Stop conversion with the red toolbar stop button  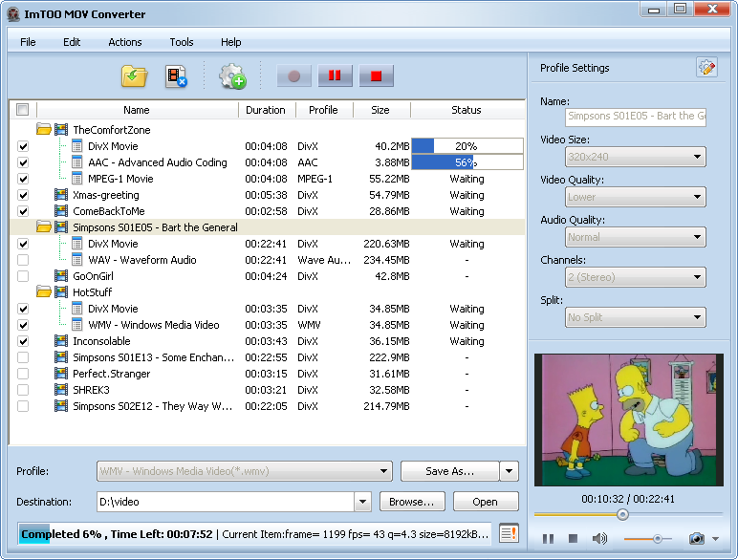point(376,75)
